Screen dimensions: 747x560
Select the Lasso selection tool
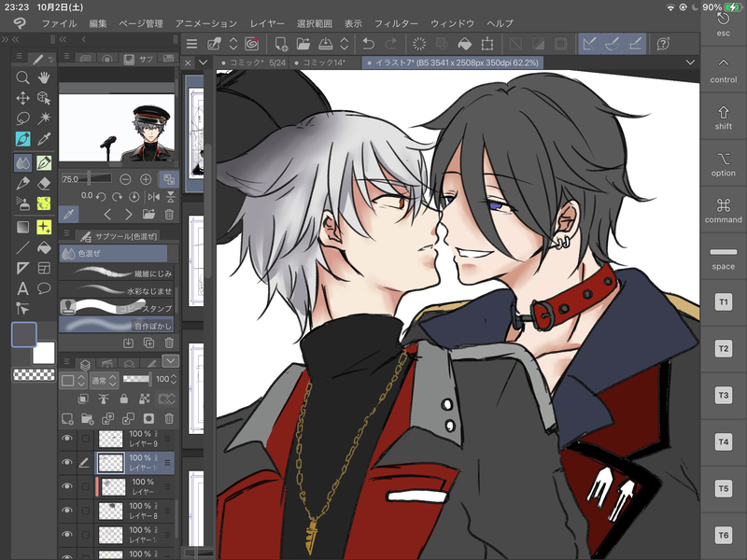[22, 119]
